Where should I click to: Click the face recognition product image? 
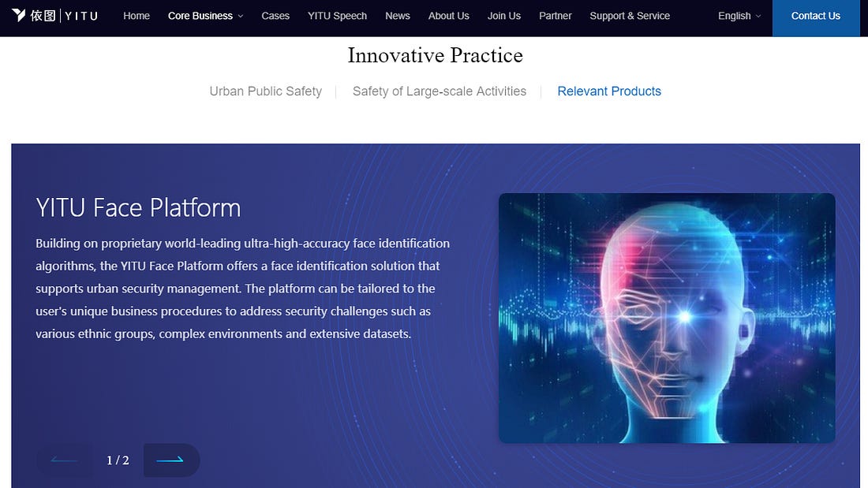coord(667,319)
